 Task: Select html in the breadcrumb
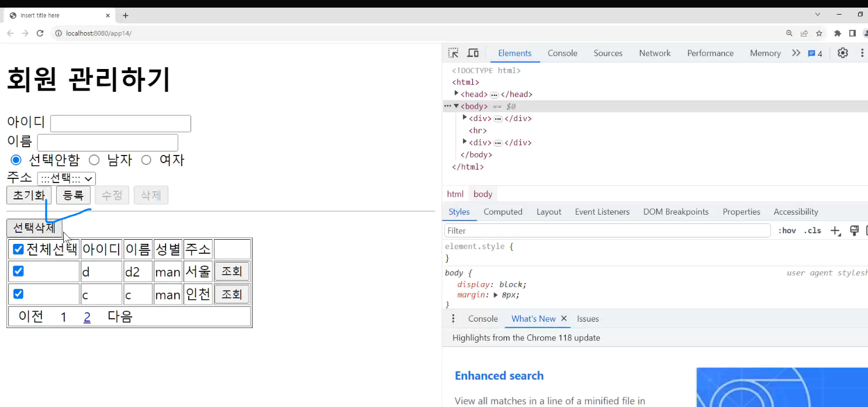455,194
